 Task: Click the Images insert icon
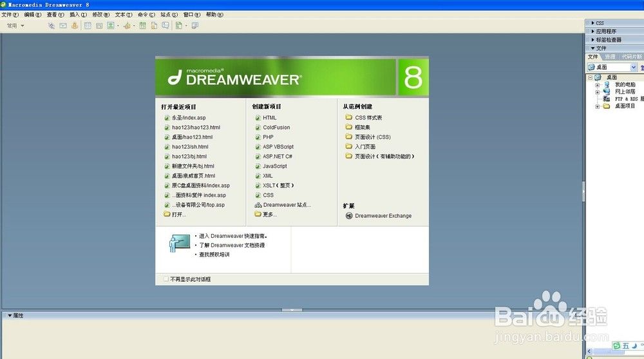(111, 26)
